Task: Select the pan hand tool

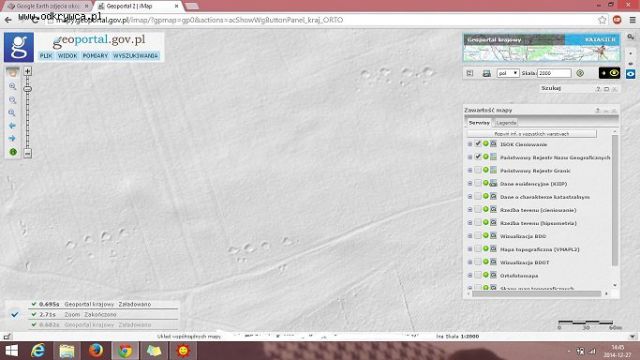Action: click(x=12, y=73)
